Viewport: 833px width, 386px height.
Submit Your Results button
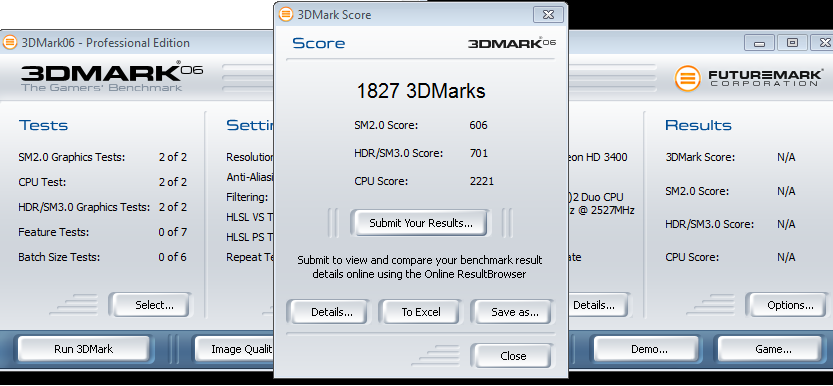point(421,223)
